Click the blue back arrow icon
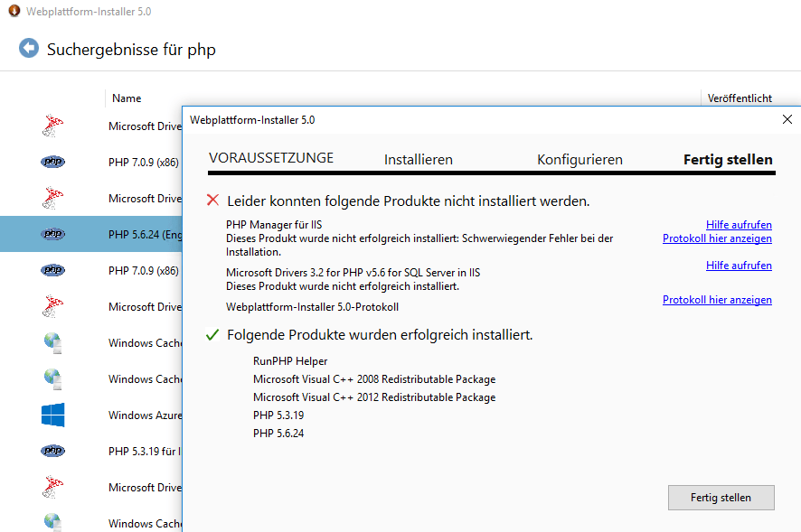801x532 pixels. point(29,49)
